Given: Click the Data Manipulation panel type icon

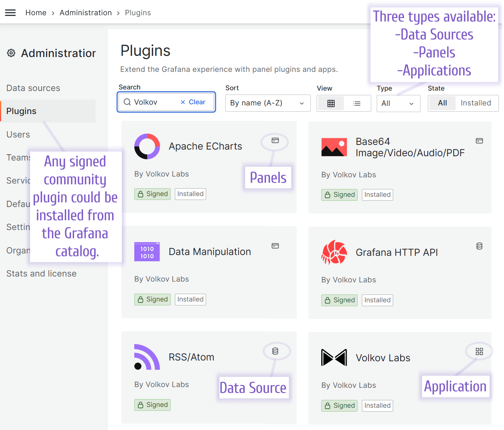Looking at the screenshot, I should tap(275, 246).
